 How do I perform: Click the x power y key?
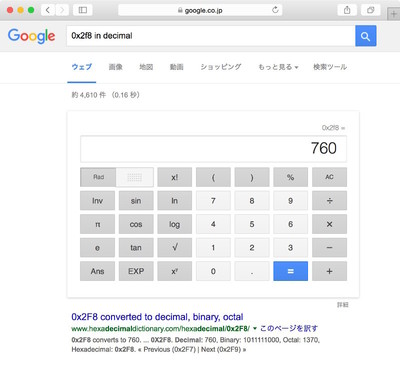point(175,271)
